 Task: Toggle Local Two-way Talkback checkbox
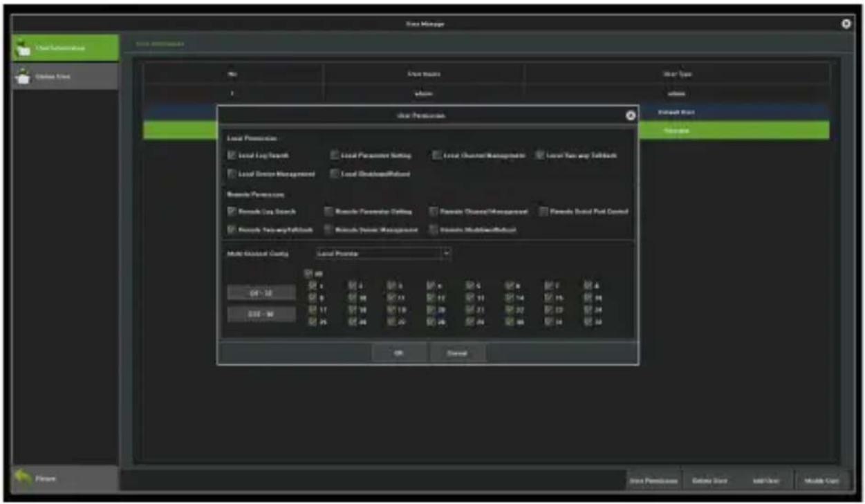[x=540, y=156]
